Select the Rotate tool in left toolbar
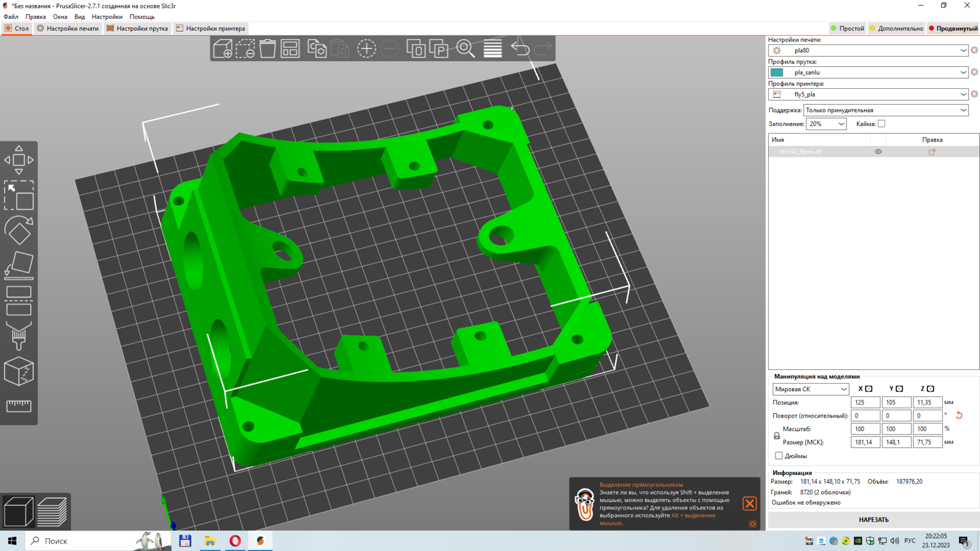The width and height of the screenshot is (980, 551). click(19, 230)
